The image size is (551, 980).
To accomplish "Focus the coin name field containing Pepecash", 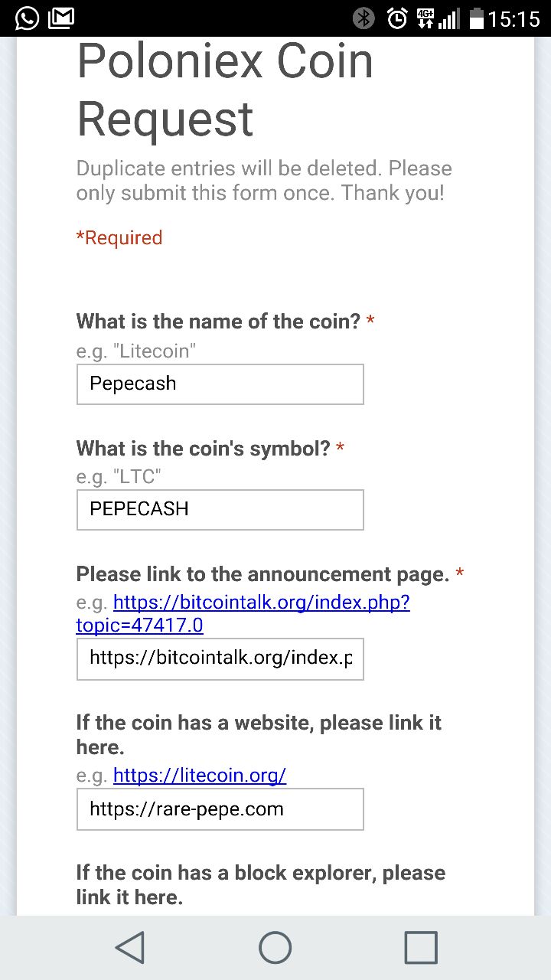I will click(220, 384).
